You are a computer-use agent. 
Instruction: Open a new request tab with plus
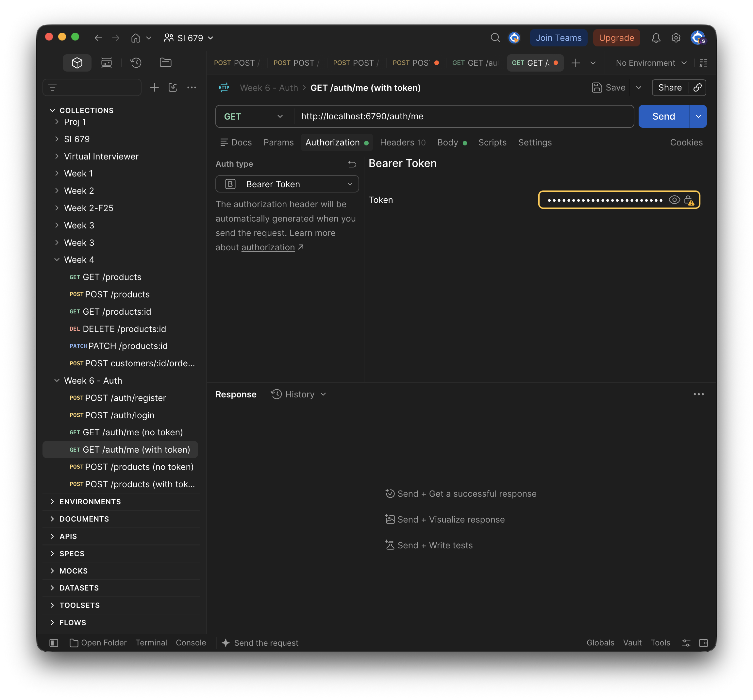click(x=576, y=63)
